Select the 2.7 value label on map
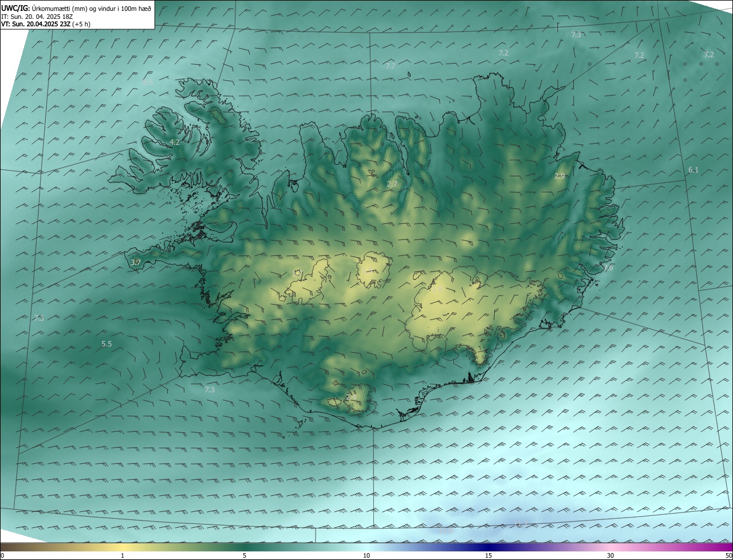733x560 pixels. 392,184
